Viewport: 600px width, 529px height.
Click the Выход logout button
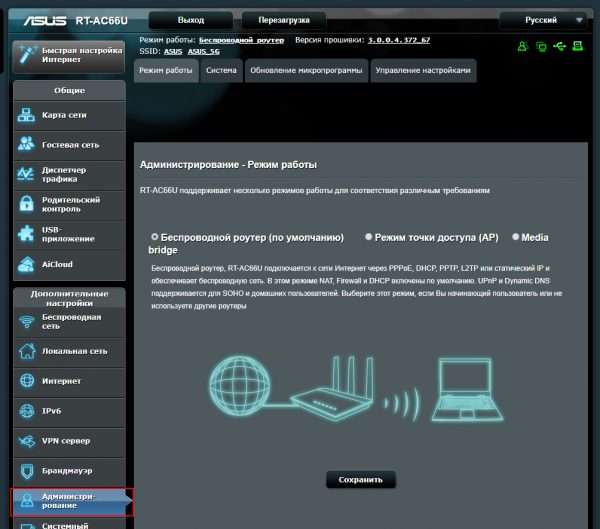click(x=191, y=20)
